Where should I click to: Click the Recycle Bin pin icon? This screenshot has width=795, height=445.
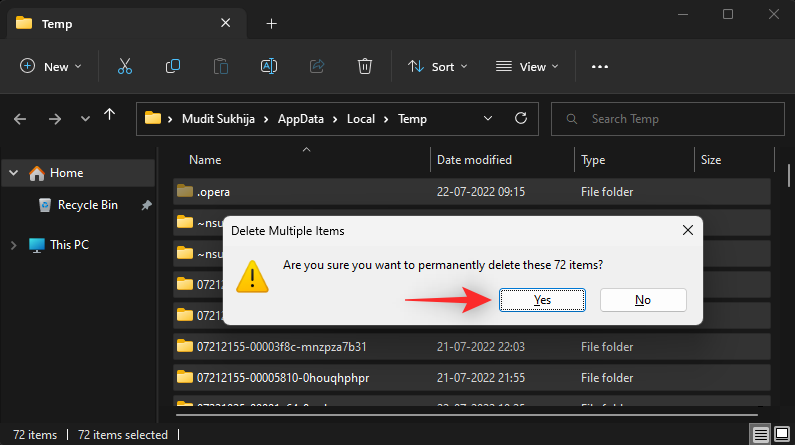click(x=147, y=205)
